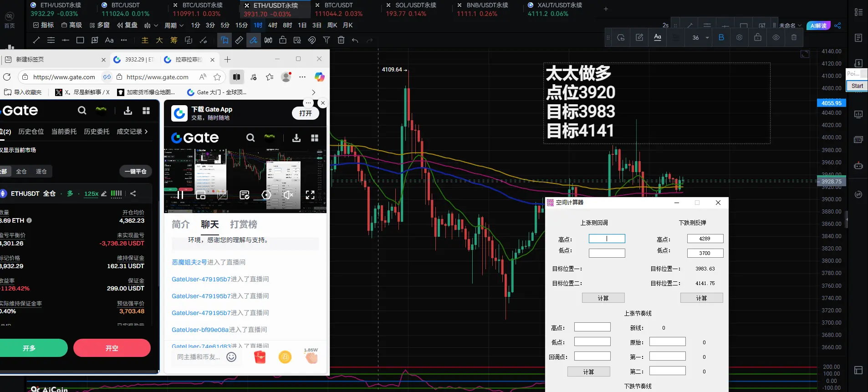Viewport: 868px width, 392px height.
Task: Switch to the 简介 tab in live stream
Action: (x=180, y=224)
